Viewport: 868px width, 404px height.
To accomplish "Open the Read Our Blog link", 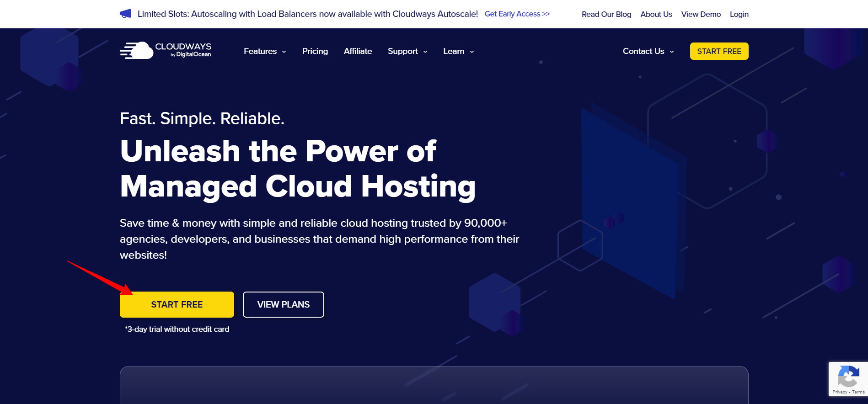I will point(606,14).
